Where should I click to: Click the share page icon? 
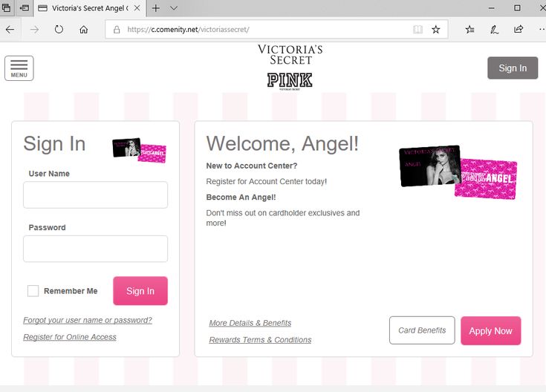coord(519,29)
